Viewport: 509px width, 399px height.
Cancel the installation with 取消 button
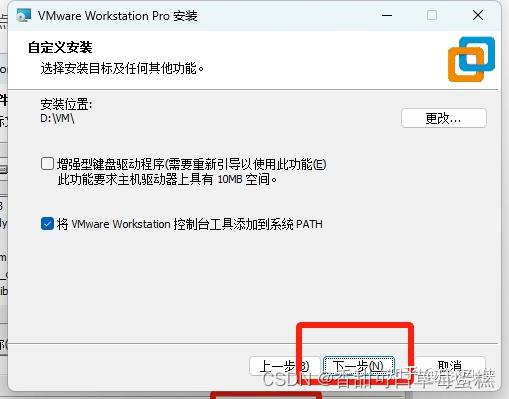click(450, 366)
